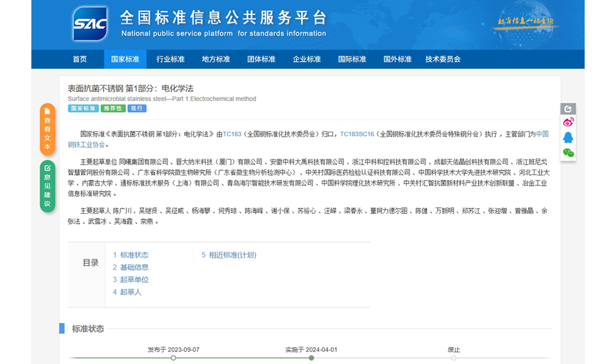
Task: Open the orange 查看文本 side button
Action: [48, 129]
